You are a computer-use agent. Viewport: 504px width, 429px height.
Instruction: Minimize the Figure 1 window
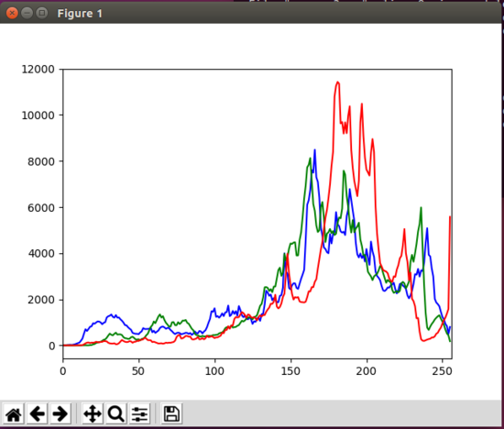27,13
